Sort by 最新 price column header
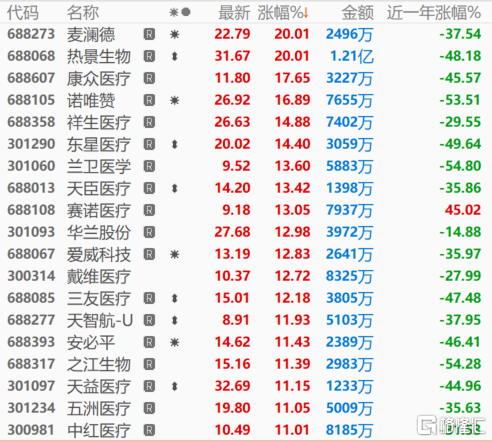 tap(234, 13)
